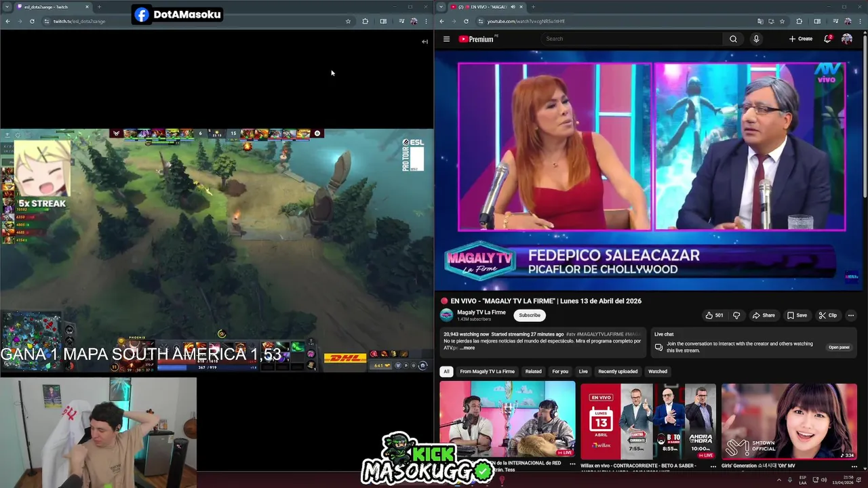Select the Related filter chip

534,371
